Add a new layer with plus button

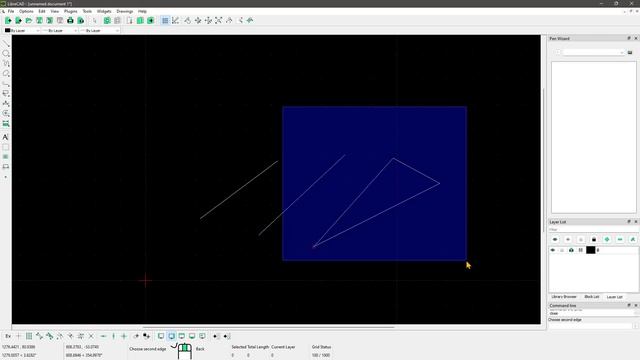tap(607, 239)
